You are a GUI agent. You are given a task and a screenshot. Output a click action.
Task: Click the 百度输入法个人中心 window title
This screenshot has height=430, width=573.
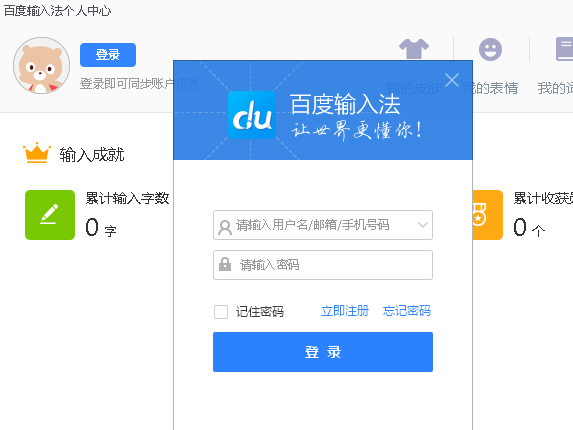pos(57,11)
